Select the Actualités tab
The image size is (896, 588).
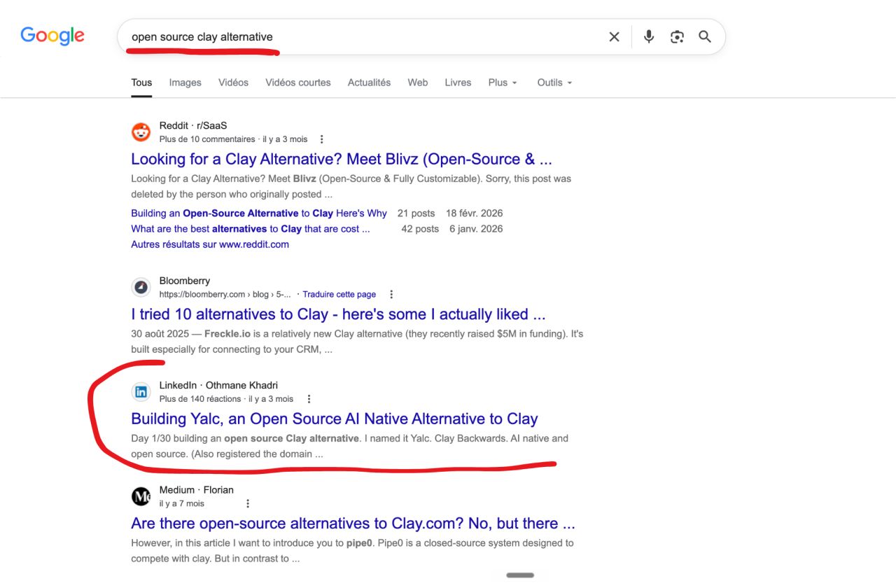click(369, 83)
